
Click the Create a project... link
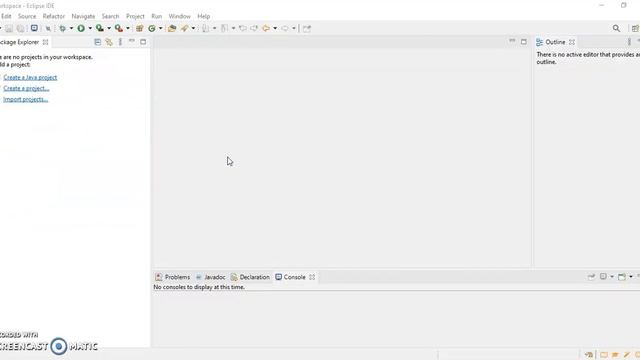[x=26, y=88]
